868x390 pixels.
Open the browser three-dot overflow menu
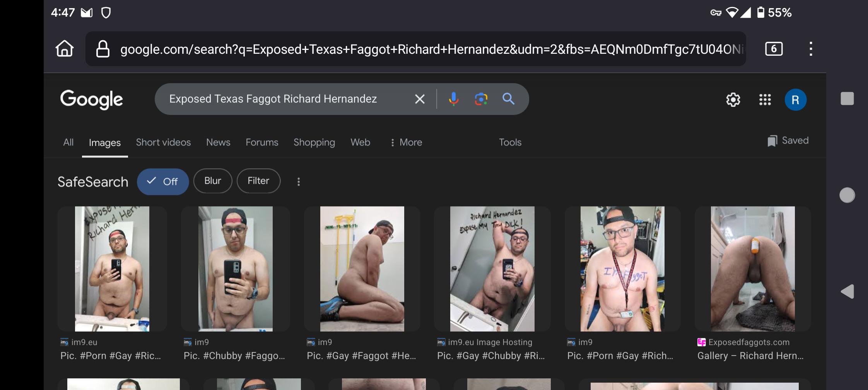(x=811, y=49)
